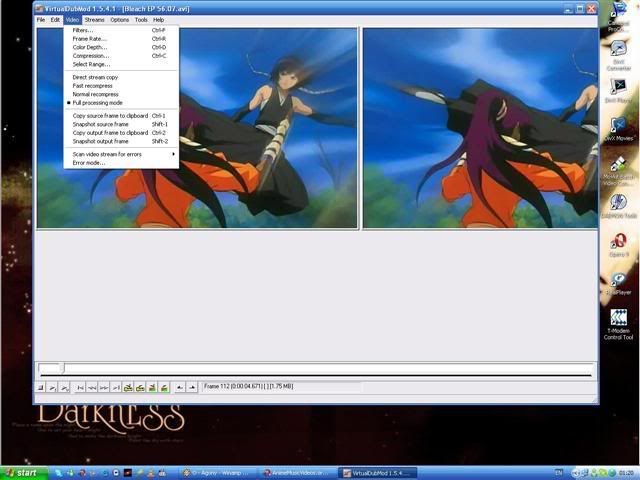Open DivX Movies desktop shortcut
Screen dimensions: 640x480
(618, 129)
